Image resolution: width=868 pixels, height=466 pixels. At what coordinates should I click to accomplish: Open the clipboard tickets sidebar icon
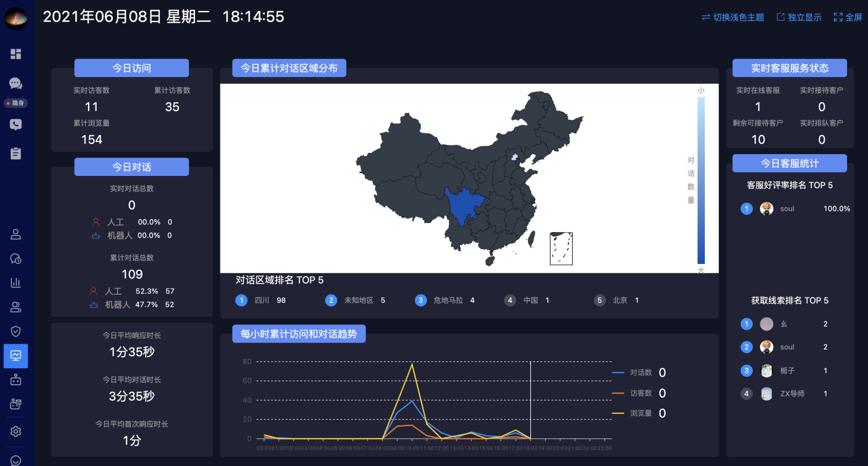click(16, 153)
